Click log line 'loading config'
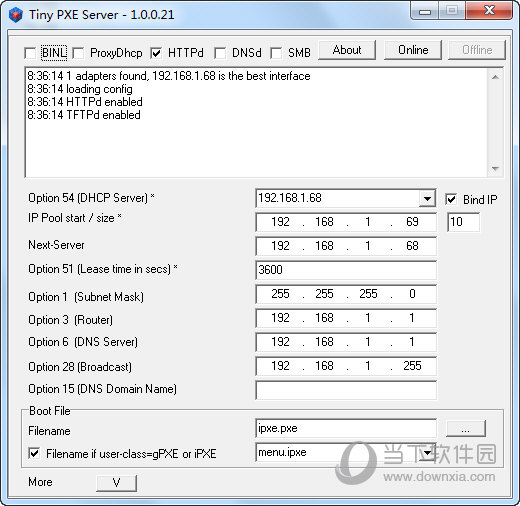The height and width of the screenshot is (506, 520). 80,89
